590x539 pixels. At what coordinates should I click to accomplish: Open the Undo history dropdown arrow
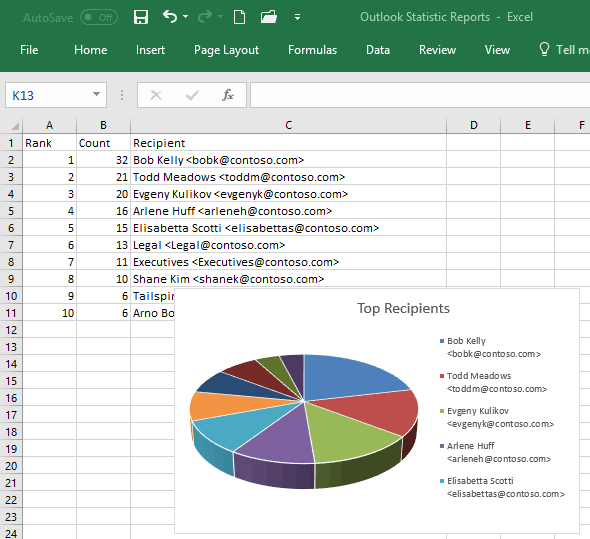coord(186,17)
